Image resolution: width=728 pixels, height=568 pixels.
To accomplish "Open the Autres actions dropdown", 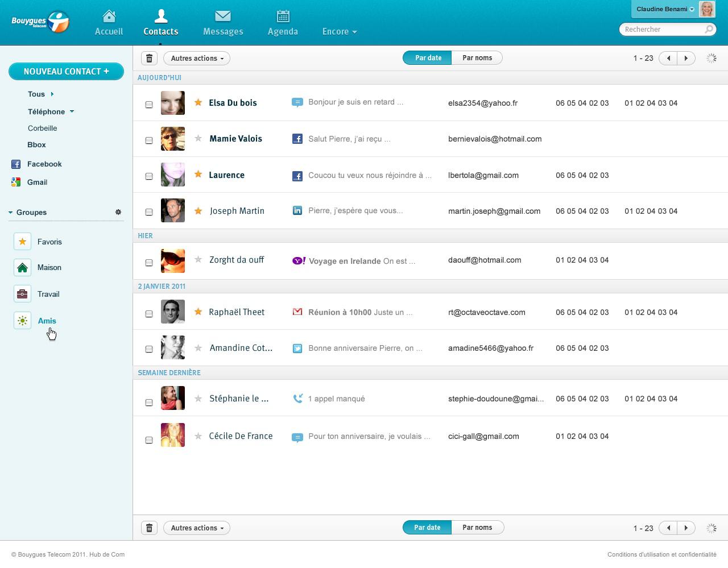I will point(196,58).
